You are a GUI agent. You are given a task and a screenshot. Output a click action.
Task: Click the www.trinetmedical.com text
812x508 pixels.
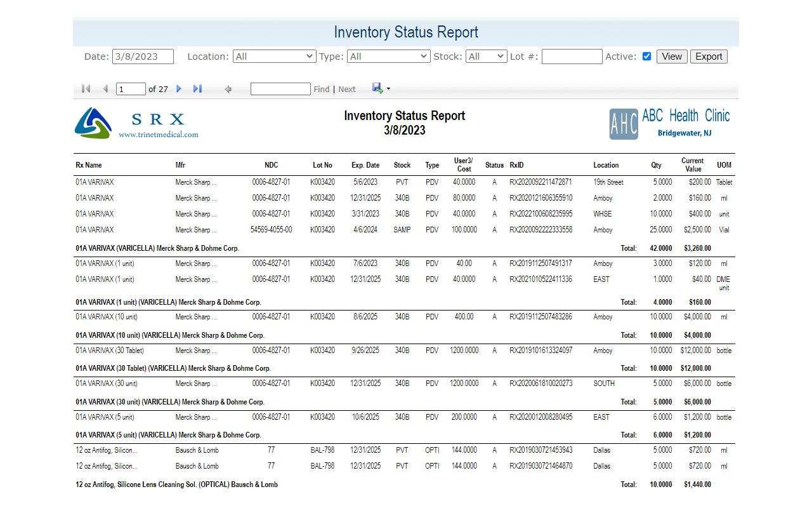[x=159, y=135]
